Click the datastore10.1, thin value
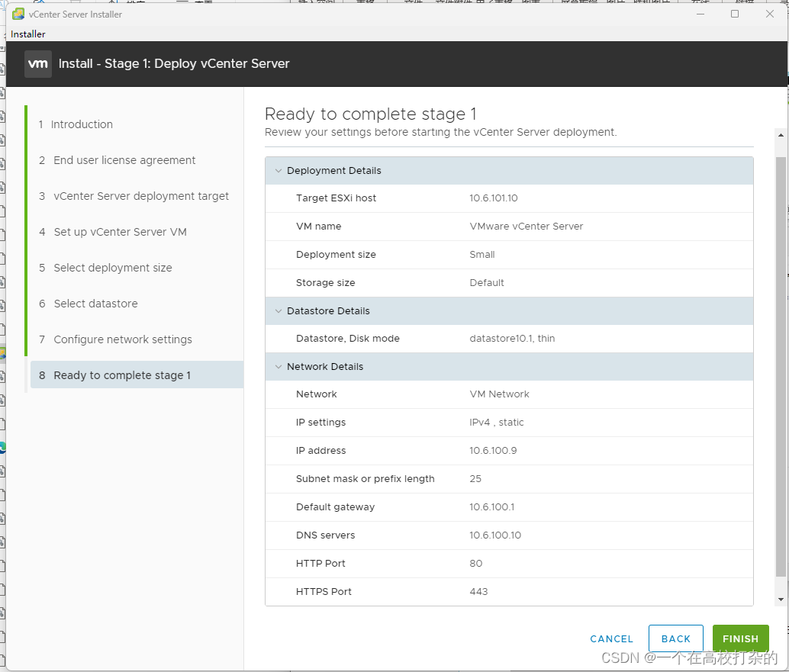Image resolution: width=789 pixels, height=672 pixels. coord(512,339)
